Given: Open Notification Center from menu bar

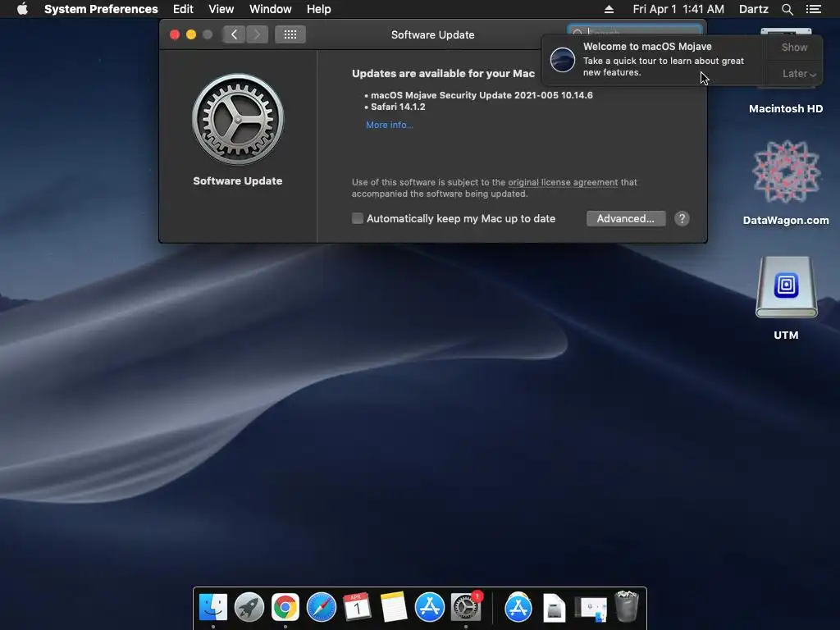Looking at the screenshot, I should pos(813,9).
